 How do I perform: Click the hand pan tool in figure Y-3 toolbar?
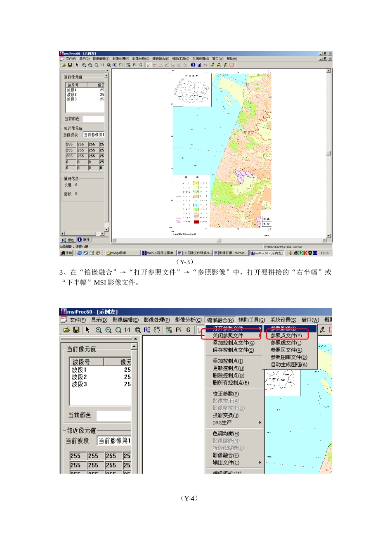pyautogui.click(x=121, y=65)
